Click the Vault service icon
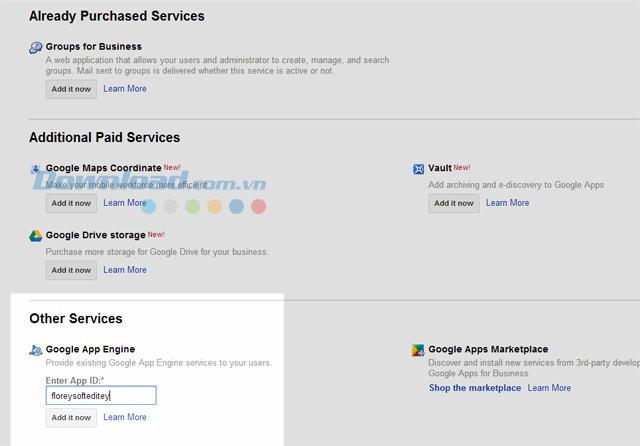The width and height of the screenshot is (640, 446). [x=418, y=169]
